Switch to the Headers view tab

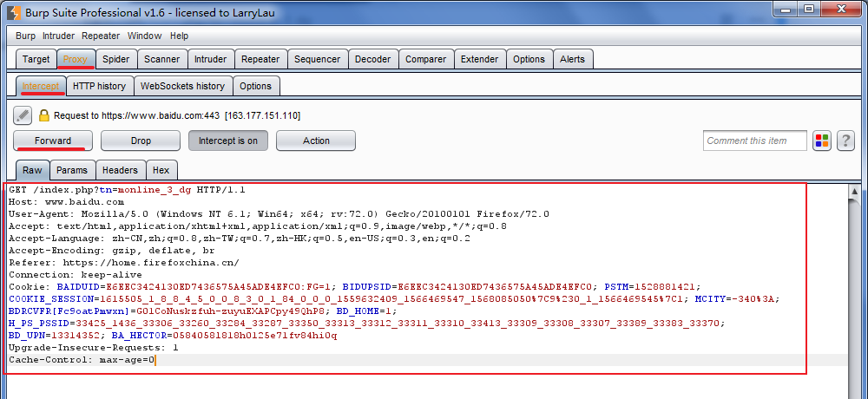(x=120, y=171)
